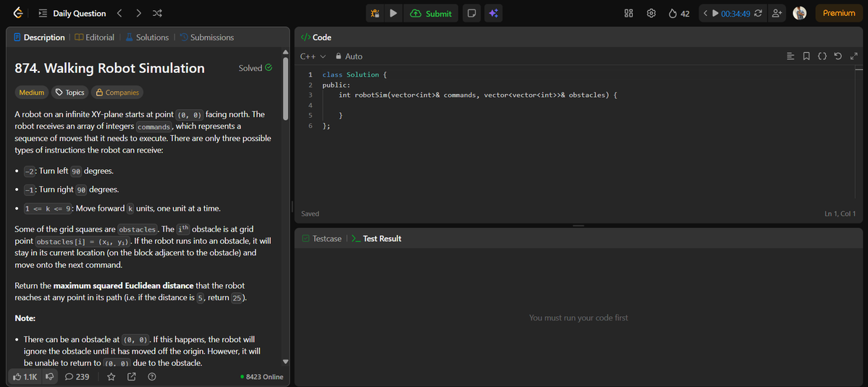Switch to the Testcase tab
Screen dimensions: 868x387
pos(321,238)
